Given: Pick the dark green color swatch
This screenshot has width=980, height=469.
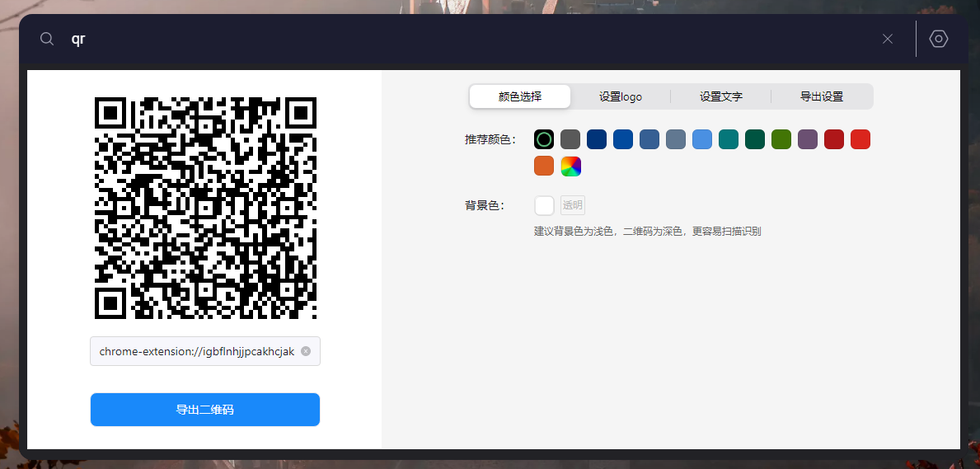Looking at the screenshot, I should tap(755, 138).
